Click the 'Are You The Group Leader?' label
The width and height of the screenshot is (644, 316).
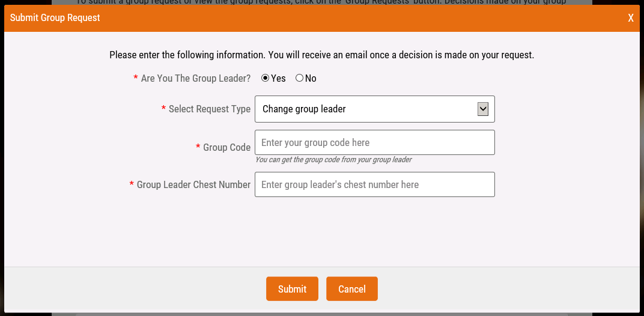pos(195,78)
